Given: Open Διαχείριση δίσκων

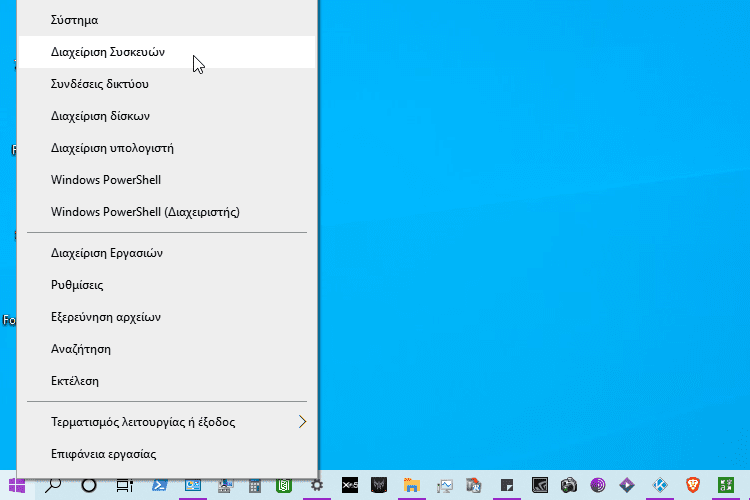Looking at the screenshot, I should coord(167,116).
